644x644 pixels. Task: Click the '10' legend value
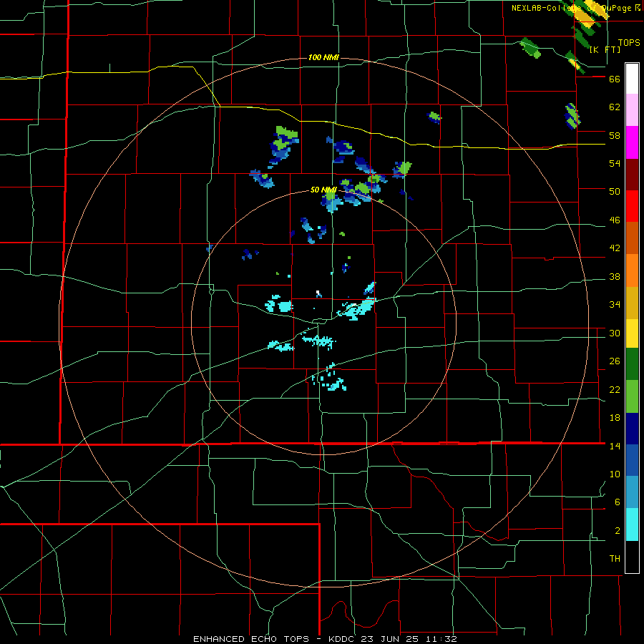coord(615,474)
